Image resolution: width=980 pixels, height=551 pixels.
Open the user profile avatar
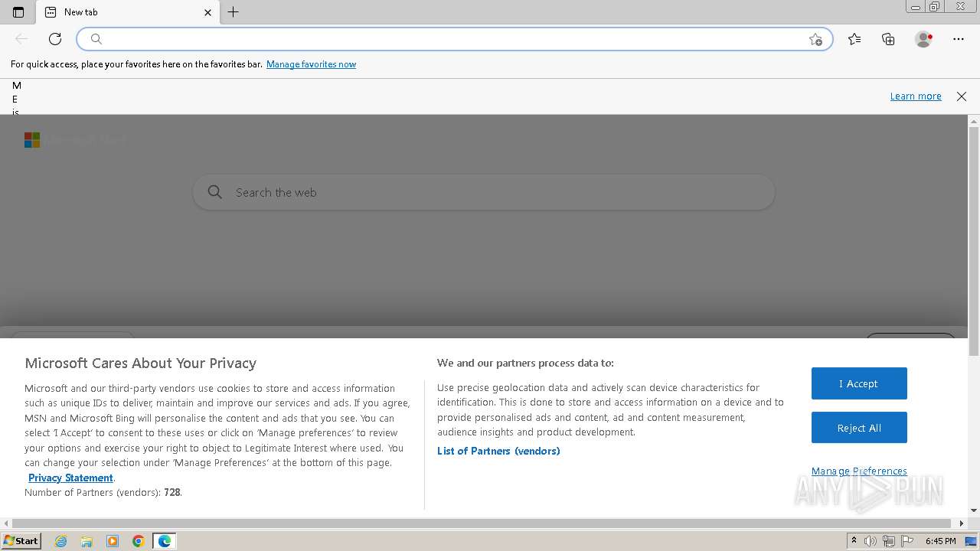tap(923, 39)
